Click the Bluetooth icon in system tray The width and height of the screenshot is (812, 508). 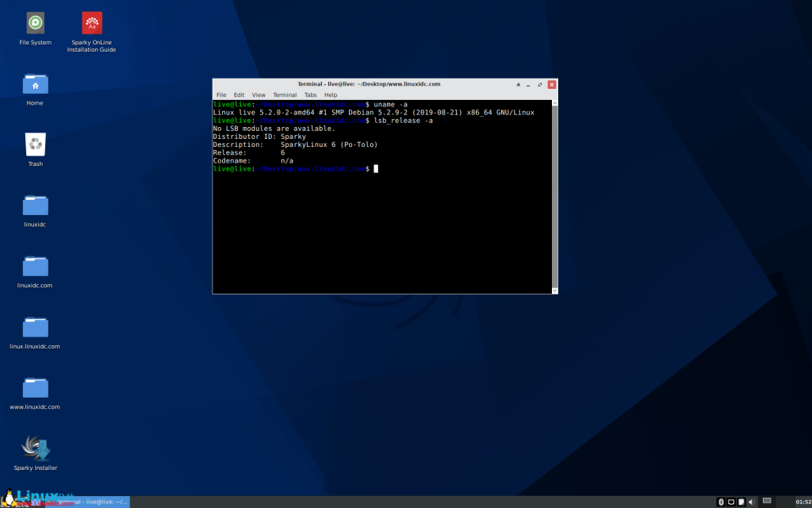click(x=721, y=502)
